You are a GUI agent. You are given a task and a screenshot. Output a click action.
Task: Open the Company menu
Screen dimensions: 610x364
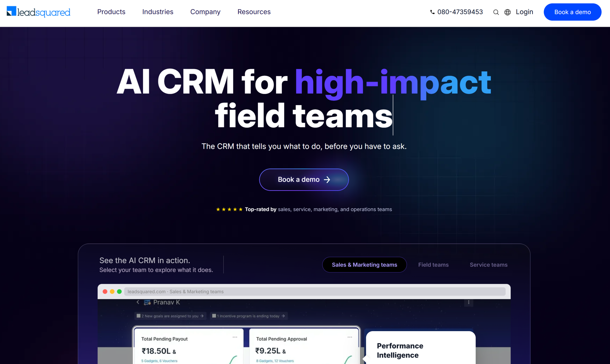[x=205, y=12]
